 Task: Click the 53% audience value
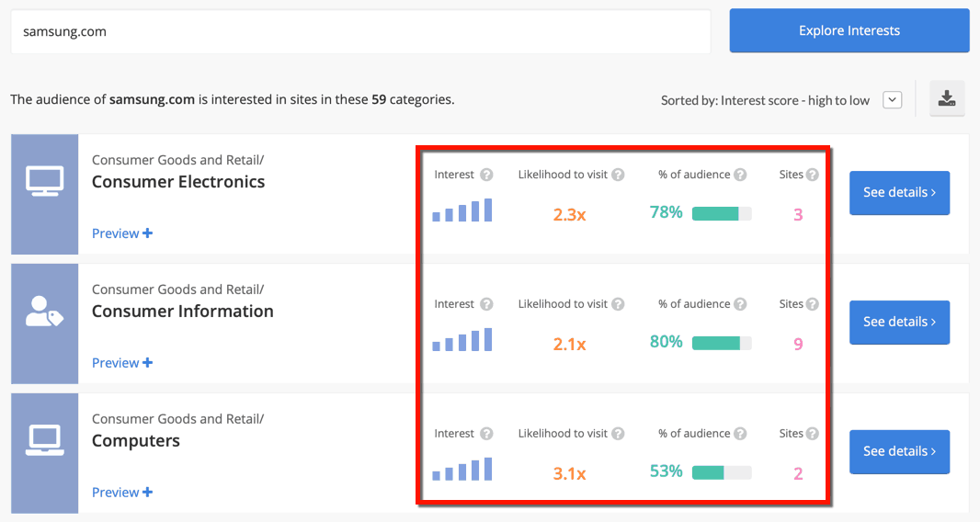tap(667, 471)
